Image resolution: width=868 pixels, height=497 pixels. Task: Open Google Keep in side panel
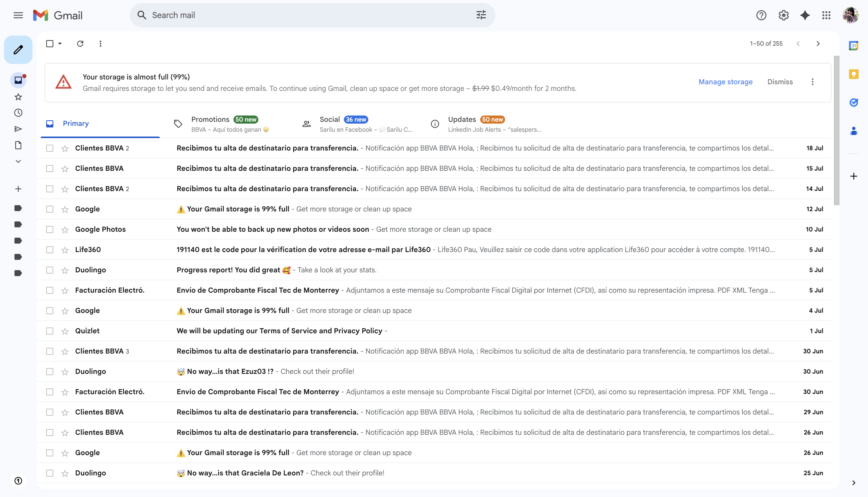[x=853, y=74]
